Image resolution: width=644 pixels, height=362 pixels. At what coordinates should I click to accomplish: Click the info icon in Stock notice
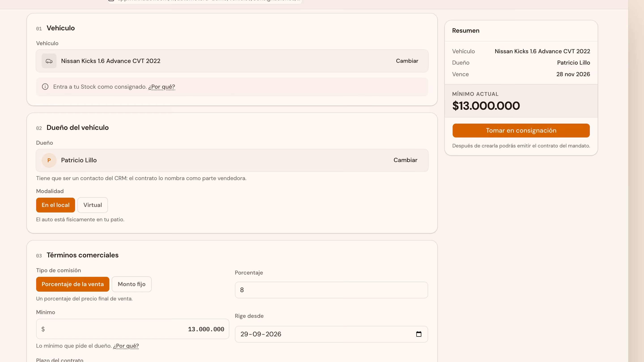[45, 87]
